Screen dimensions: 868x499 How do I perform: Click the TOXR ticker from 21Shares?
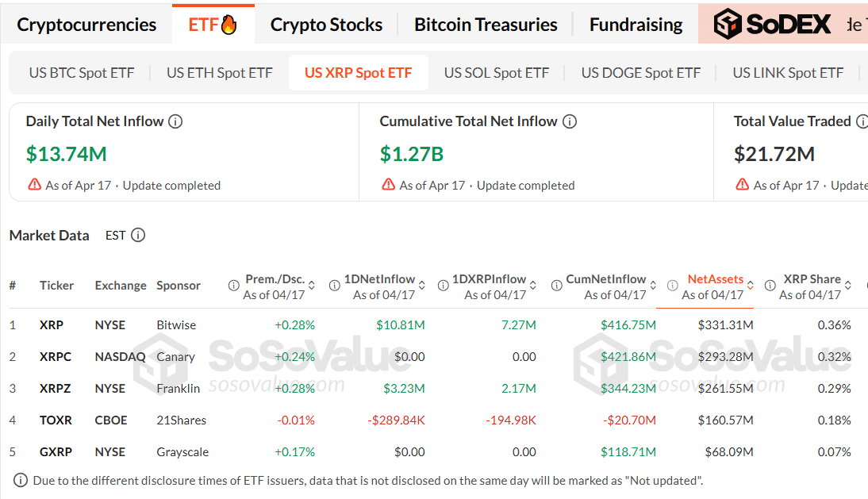pyautogui.click(x=56, y=420)
